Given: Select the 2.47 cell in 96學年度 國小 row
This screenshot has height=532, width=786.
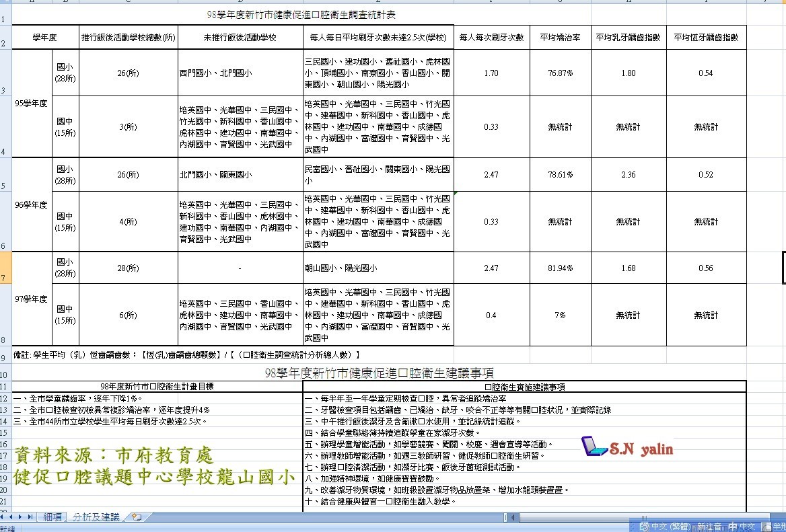Looking at the screenshot, I should 491,175.
